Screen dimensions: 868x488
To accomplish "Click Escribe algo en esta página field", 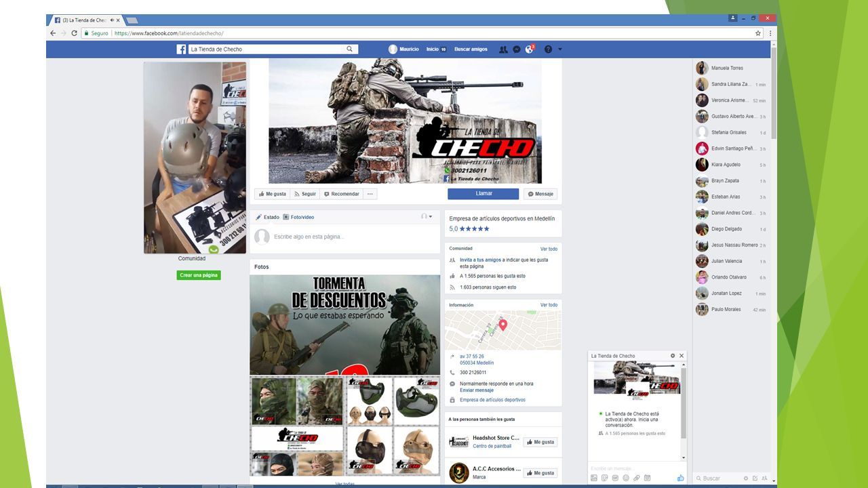I will click(x=346, y=237).
